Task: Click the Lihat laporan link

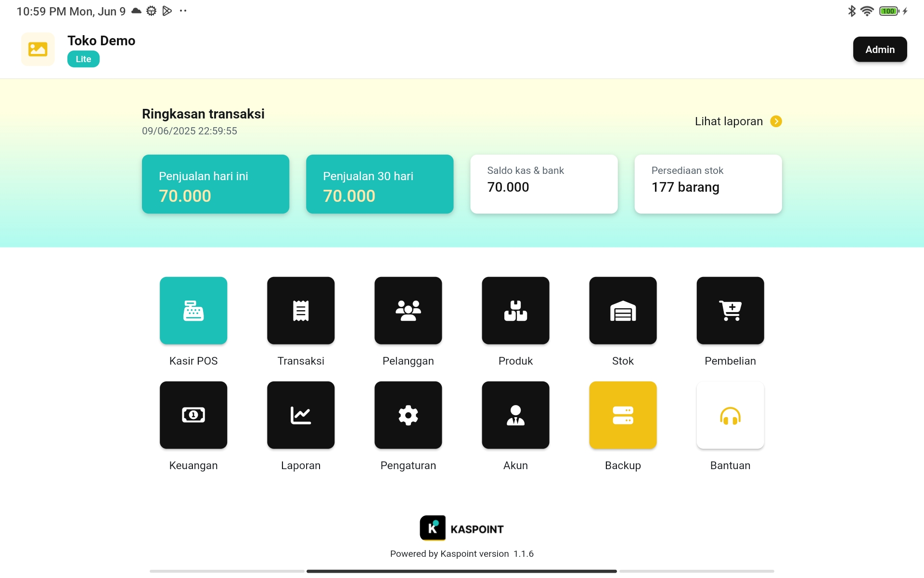Action: coord(728,121)
